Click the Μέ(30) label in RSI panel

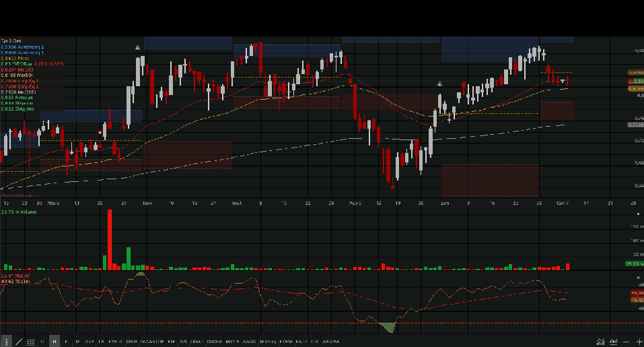(15, 276)
